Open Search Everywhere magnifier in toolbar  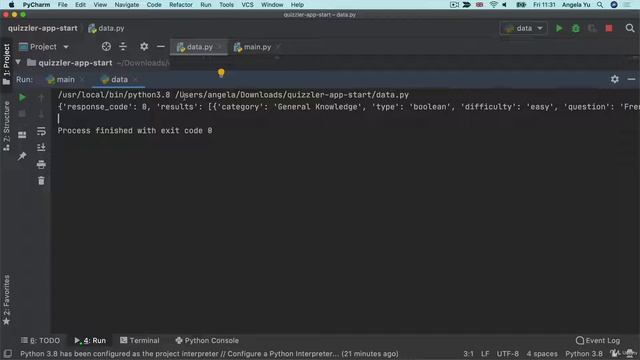point(630,28)
